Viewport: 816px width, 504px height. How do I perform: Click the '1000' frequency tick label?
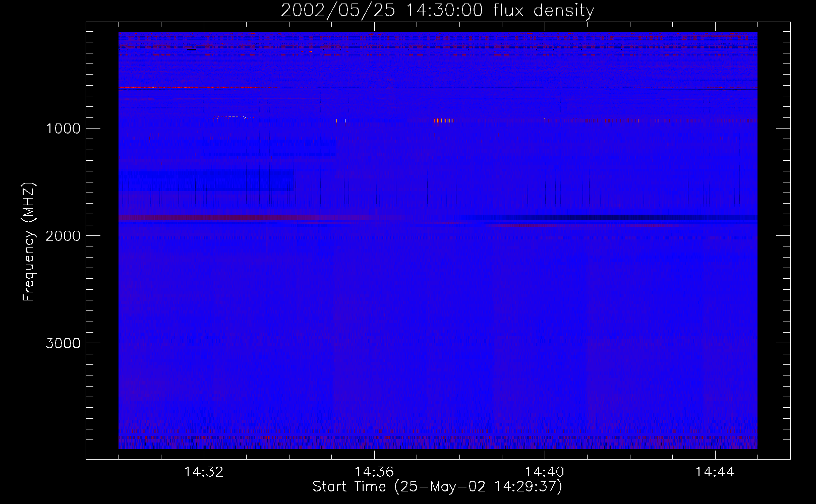[63, 129]
